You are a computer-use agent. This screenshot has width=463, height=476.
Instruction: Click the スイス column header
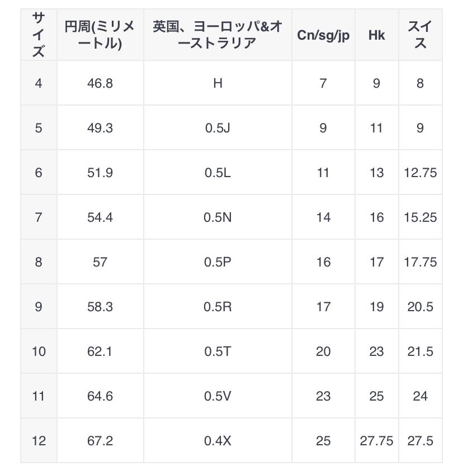tap(420, 35)
